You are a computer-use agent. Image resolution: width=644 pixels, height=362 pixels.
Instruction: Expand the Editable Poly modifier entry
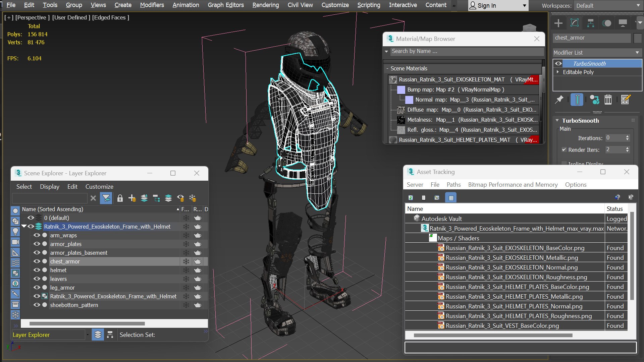(x=558, y=72)
